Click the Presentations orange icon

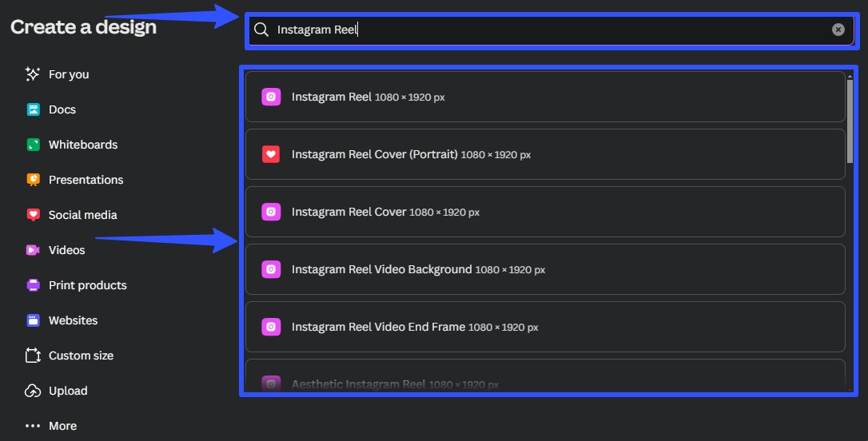tap(34, 180)
